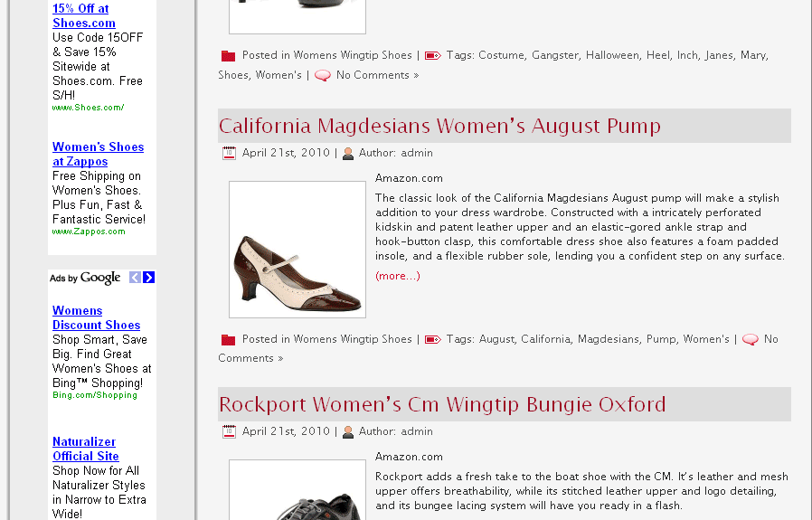812x520 pixels.
Task: Select the 'California' tag
Action: coord(545,339)
